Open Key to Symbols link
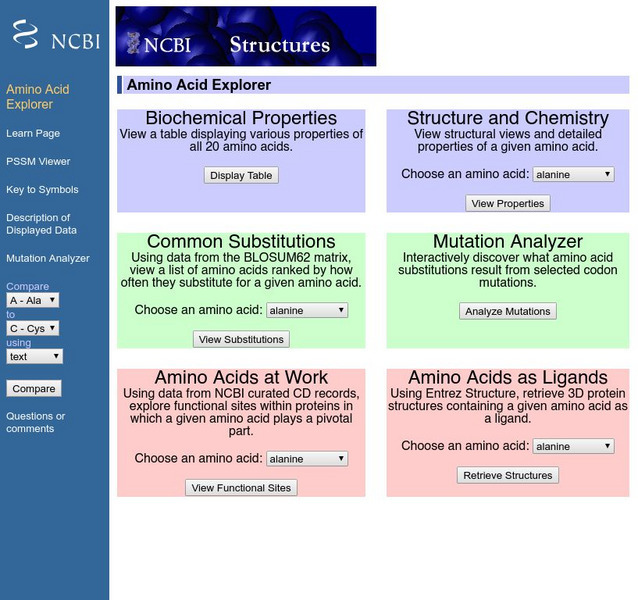The height and width of the screenshot is (600, 638). point(42,189)
